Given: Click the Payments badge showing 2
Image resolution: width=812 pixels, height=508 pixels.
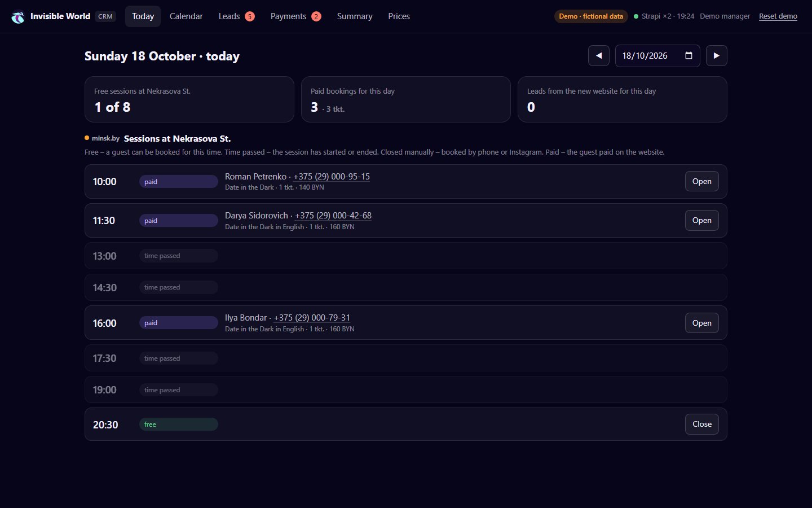Looking at the screenshot, I should (x=316, y=16).
